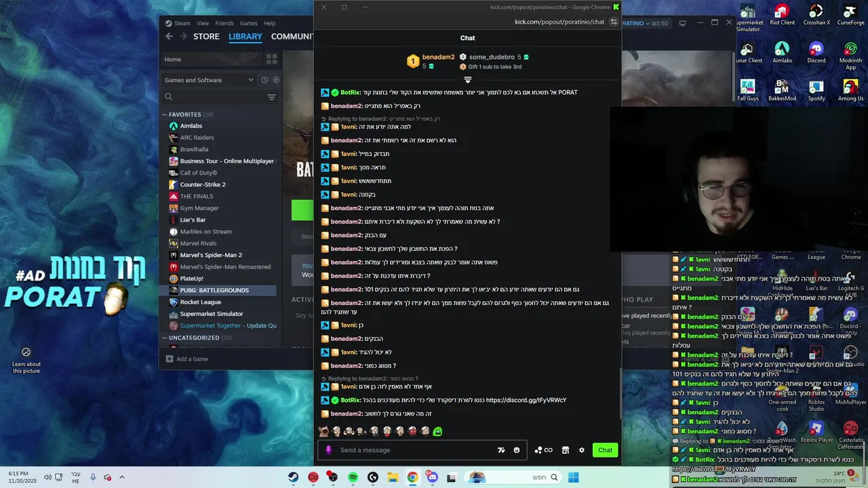Click Google Chrome on the taskbar
Viewport: 868px width, 488px height.
tap(412, 477)
